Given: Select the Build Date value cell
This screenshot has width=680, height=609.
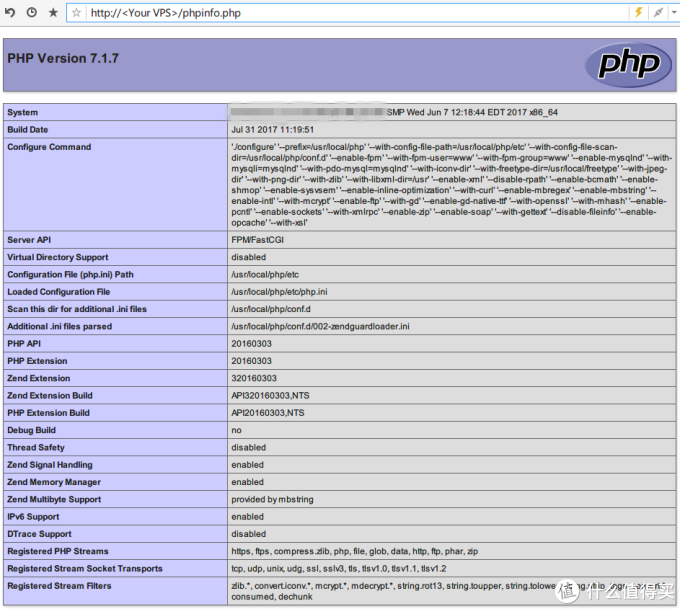Looking at the screenshot, I should coord(273,130).
